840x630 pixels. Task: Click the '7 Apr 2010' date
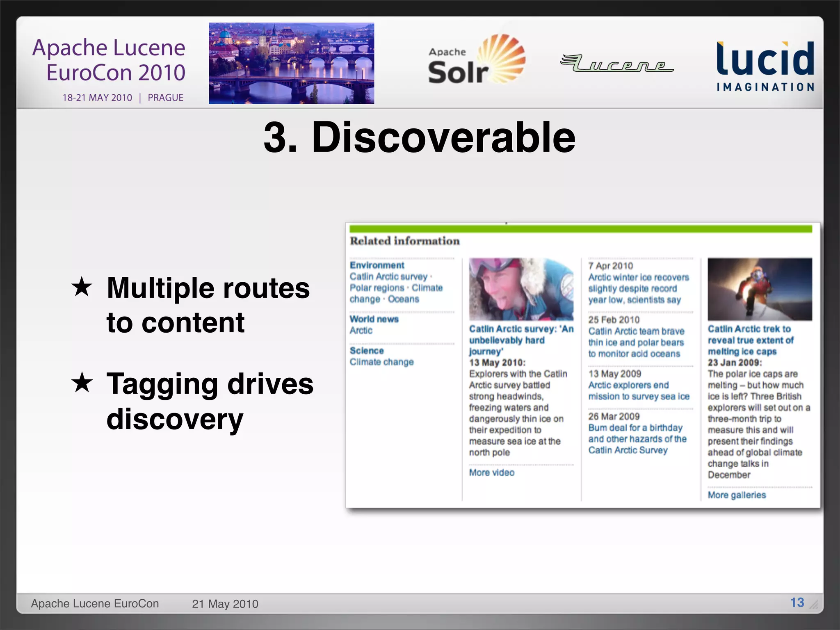pos(610,266)
